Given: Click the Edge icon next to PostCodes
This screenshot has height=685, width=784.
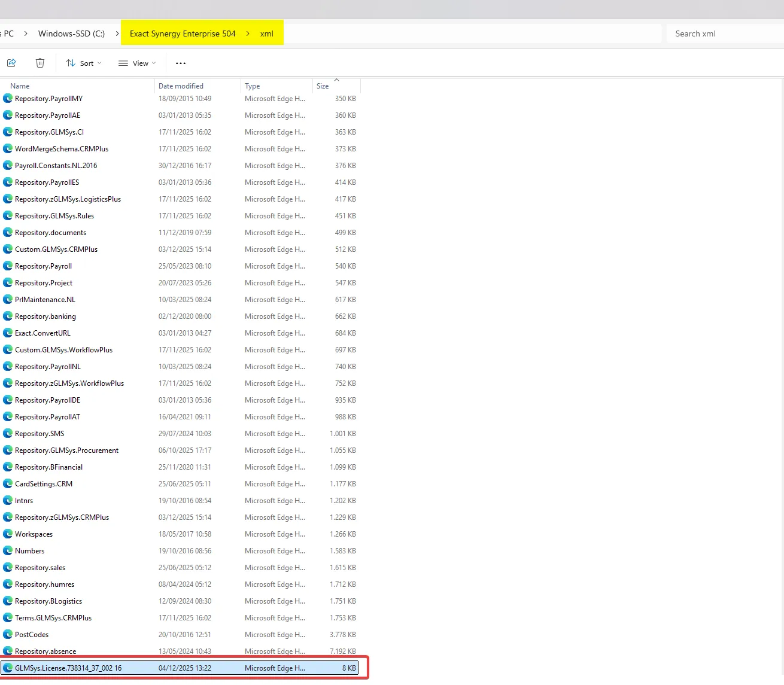Looking at the screenshot, I should (8, 635).
